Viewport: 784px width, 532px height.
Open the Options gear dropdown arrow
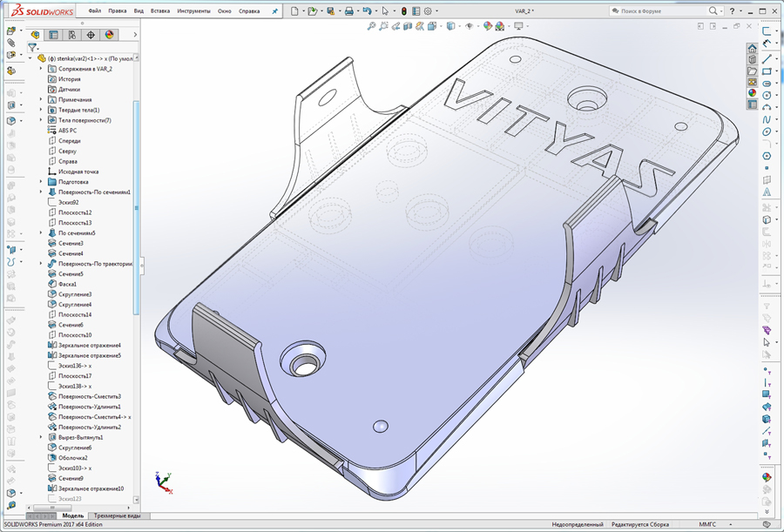[x=436, y=11]
